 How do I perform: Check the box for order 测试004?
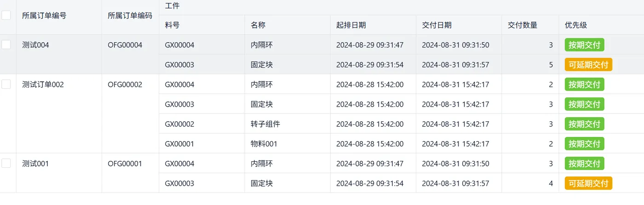[x=6, y=45]
